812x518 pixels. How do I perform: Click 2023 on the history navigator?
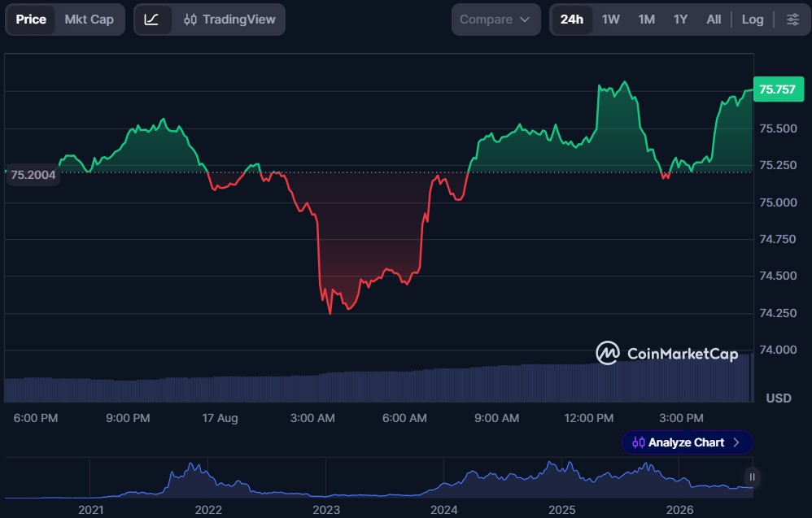pos(326,510)
